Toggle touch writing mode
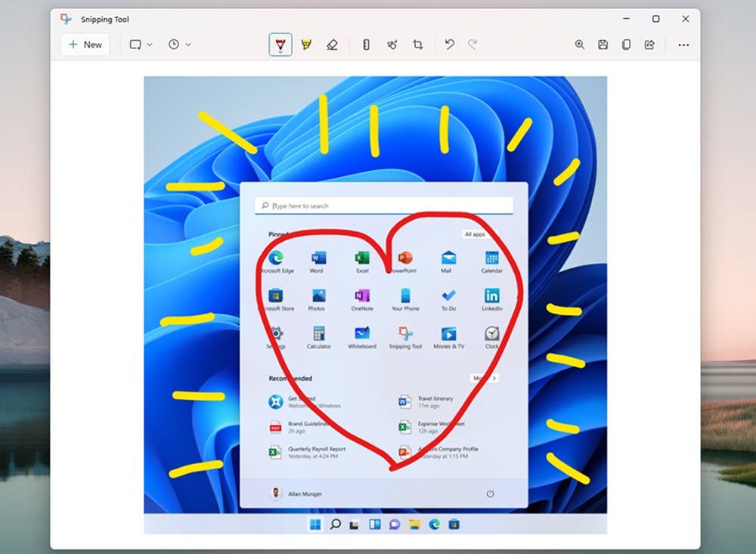This screenshot has height=554, width=756. point(392,45)
